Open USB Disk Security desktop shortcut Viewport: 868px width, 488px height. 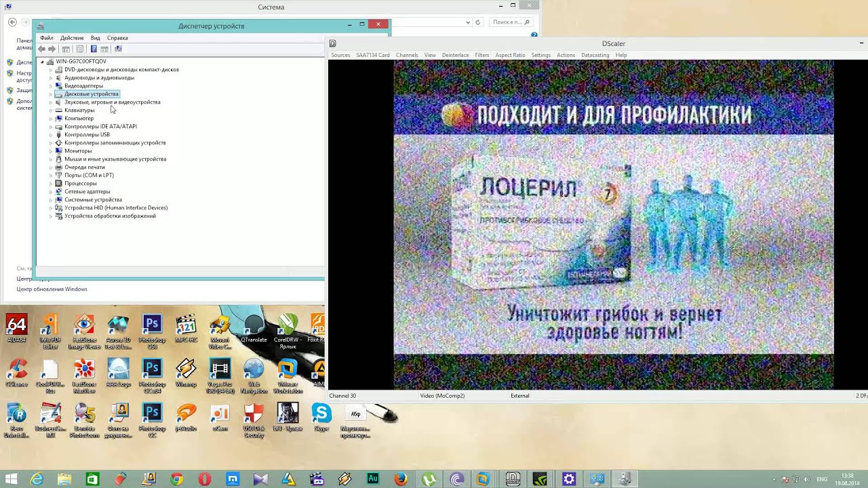pyautogui.click(x=254, y=420)
